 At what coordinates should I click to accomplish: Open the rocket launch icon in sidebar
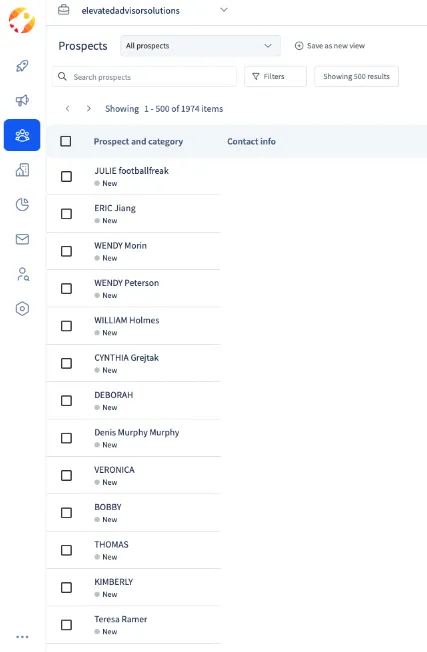tap(22, 66)
